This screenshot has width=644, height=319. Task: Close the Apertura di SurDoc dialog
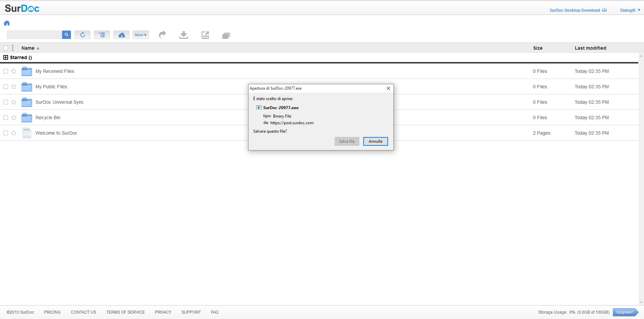388,88
